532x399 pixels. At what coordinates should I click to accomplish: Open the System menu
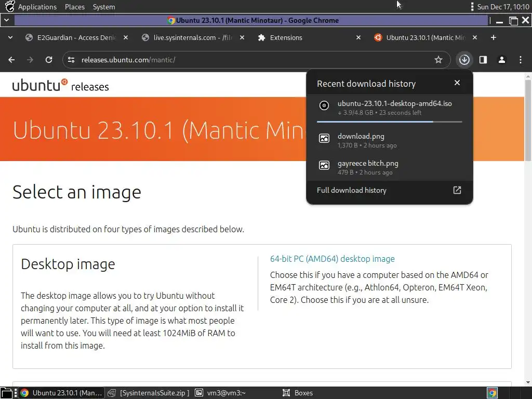pos(104,7)
